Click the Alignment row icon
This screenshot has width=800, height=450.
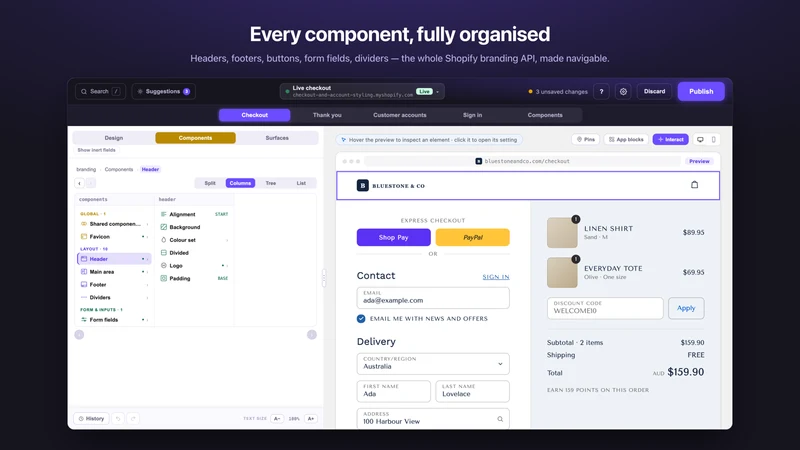pyautogui.click(x=163, y=214)
